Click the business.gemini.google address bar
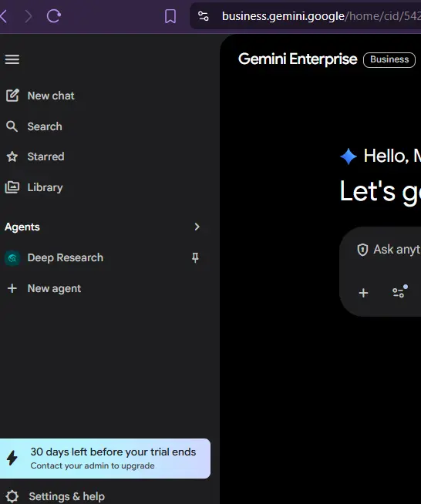 (305, 16)
